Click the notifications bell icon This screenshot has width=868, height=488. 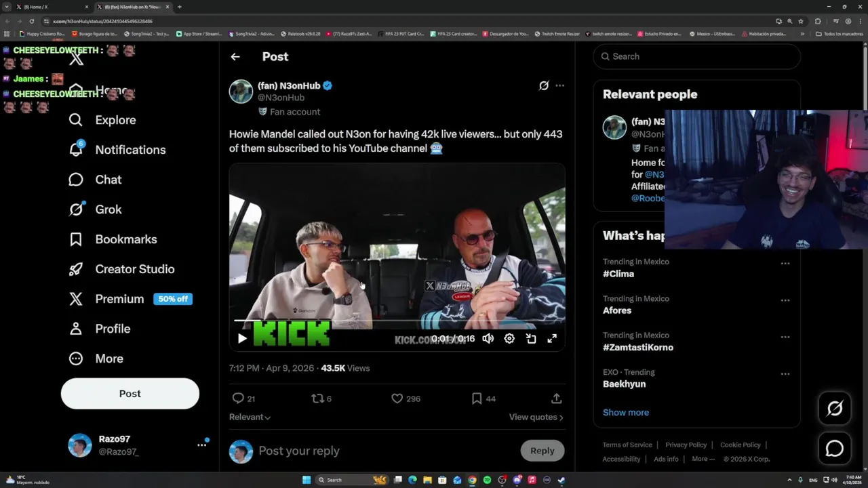click(76, 150)
